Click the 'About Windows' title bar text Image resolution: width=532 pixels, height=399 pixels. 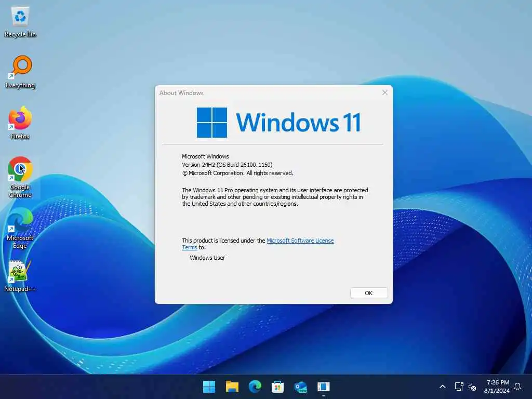181,93
